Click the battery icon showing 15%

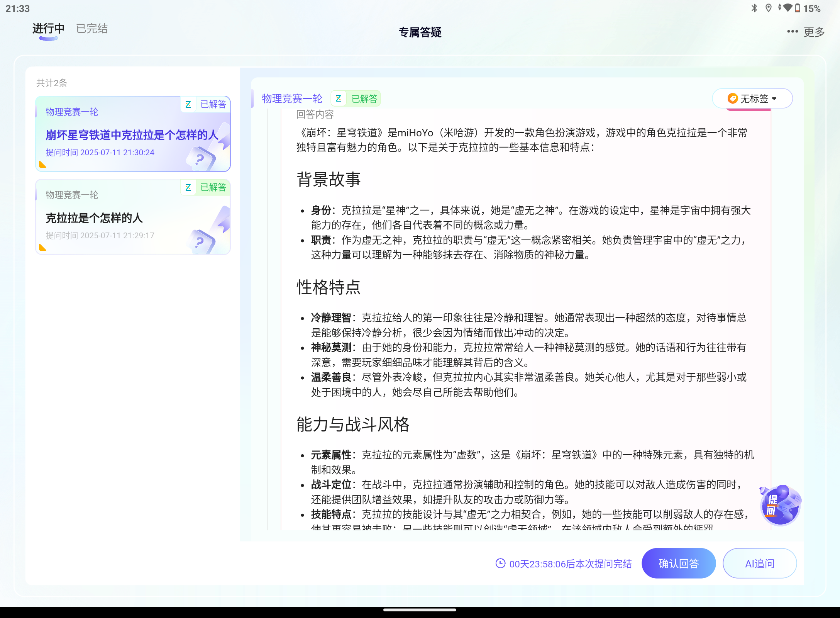click(798, 8)
